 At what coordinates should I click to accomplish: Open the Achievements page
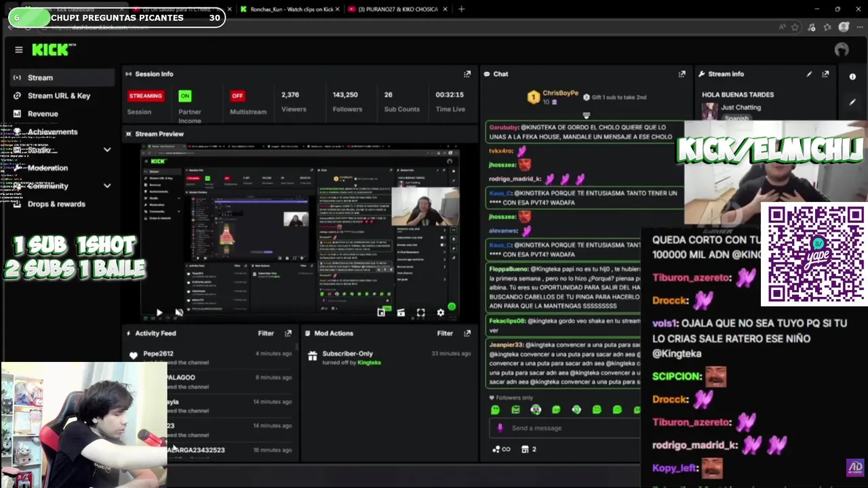point(52,132)
